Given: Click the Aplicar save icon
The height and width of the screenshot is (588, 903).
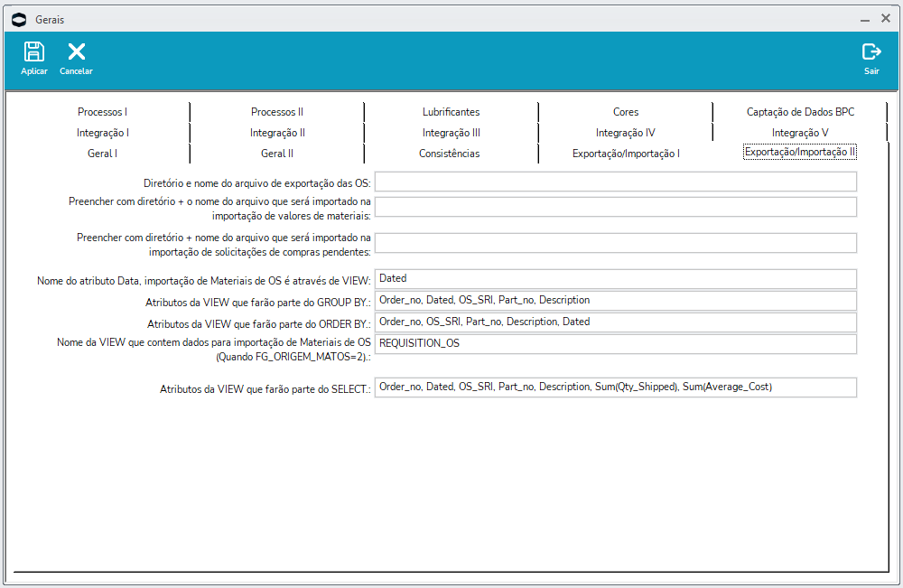Looking at the screenshot, I should [34, 51].
